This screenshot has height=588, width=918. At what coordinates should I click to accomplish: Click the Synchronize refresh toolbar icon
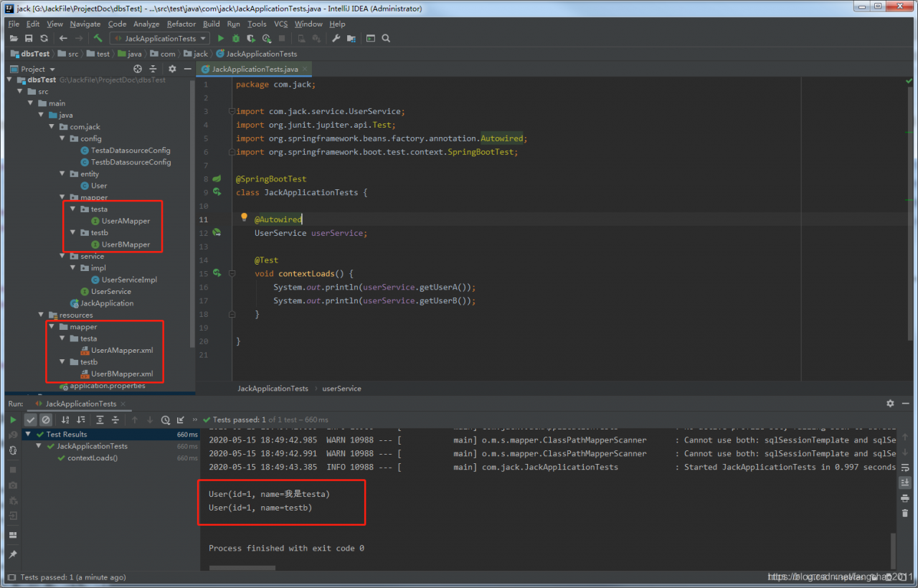[x=44, y=38]
